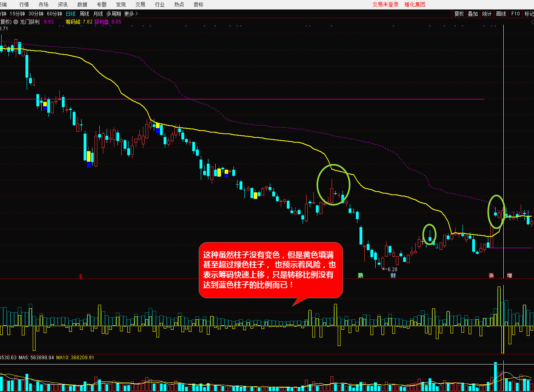Click the 统计 statistics button
Image resolution: width=534 pixels, height=392 pixels.
point(487,14)
